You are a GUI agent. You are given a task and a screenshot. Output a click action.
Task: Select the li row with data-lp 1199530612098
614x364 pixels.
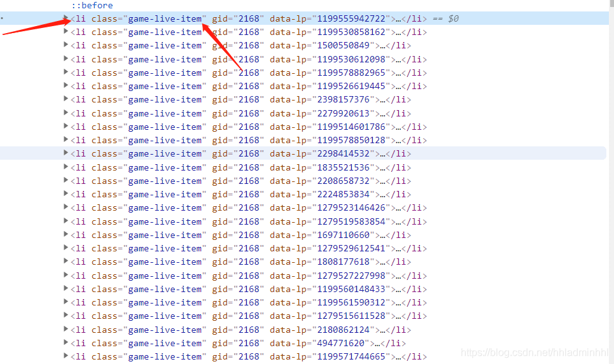coord(249,60)
